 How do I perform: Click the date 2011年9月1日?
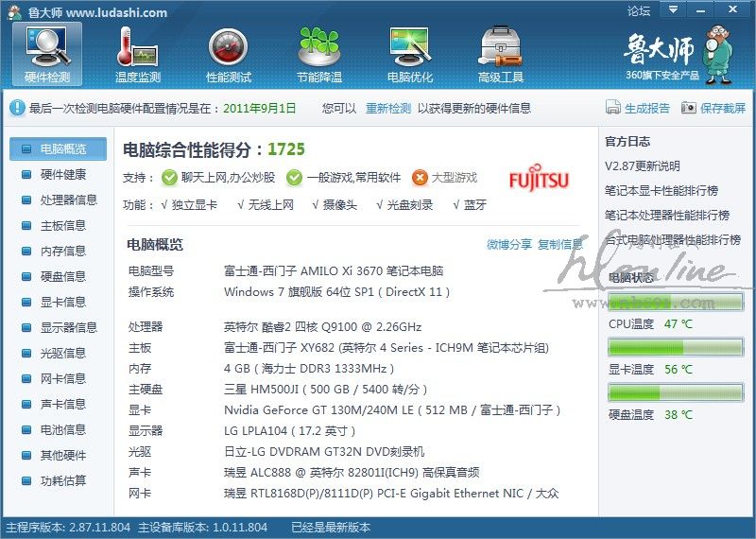[259, 108]
